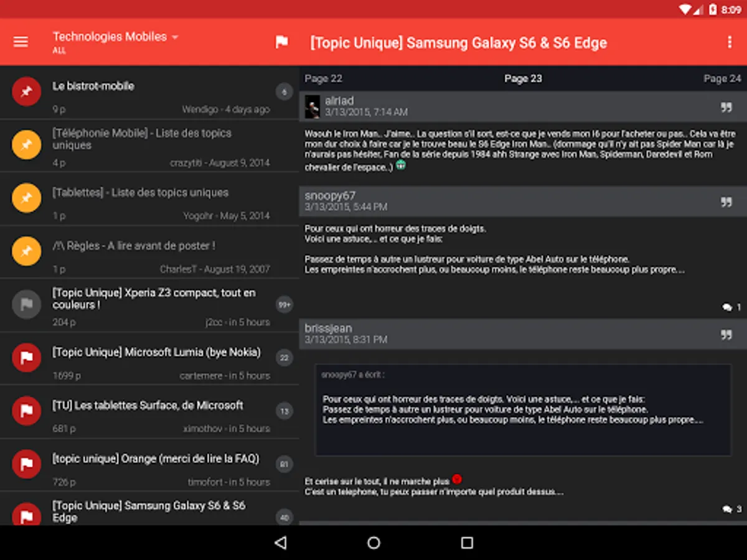Screen dimensions: 747x560
Task: Open Orange (merci de lire la FAQ) topic
Action: (149, 465)
